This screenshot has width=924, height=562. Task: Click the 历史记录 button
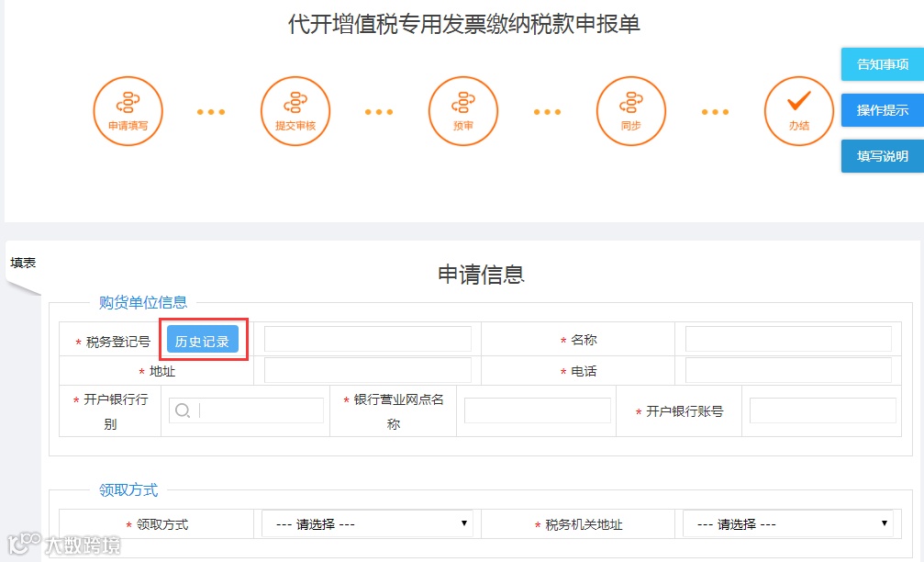click(x=202, y=341)
